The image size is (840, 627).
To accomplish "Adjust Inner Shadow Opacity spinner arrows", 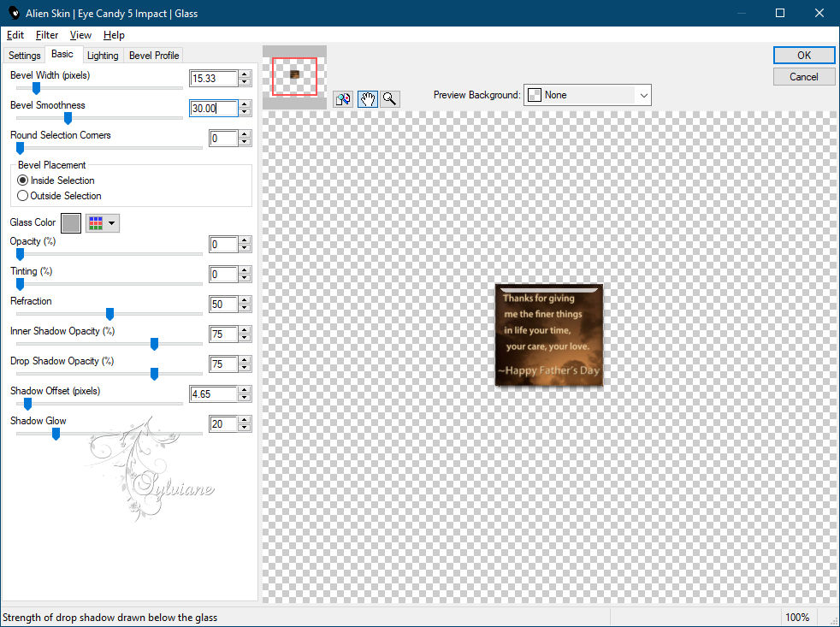I will point(245,334).
